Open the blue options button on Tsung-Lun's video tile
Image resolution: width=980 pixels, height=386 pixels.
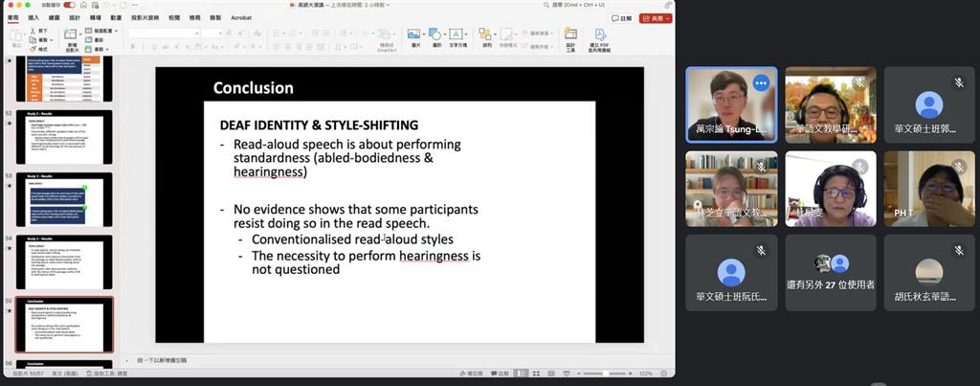(x=761, y=83)
